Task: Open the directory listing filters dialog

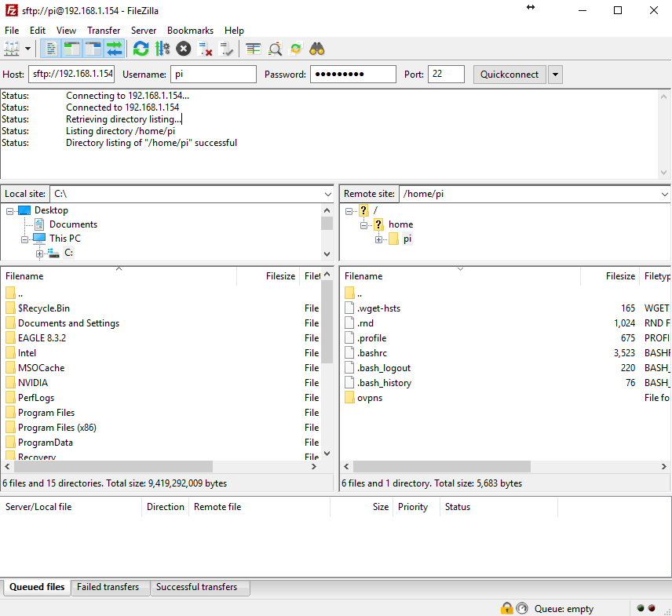Action: (254, 49)
